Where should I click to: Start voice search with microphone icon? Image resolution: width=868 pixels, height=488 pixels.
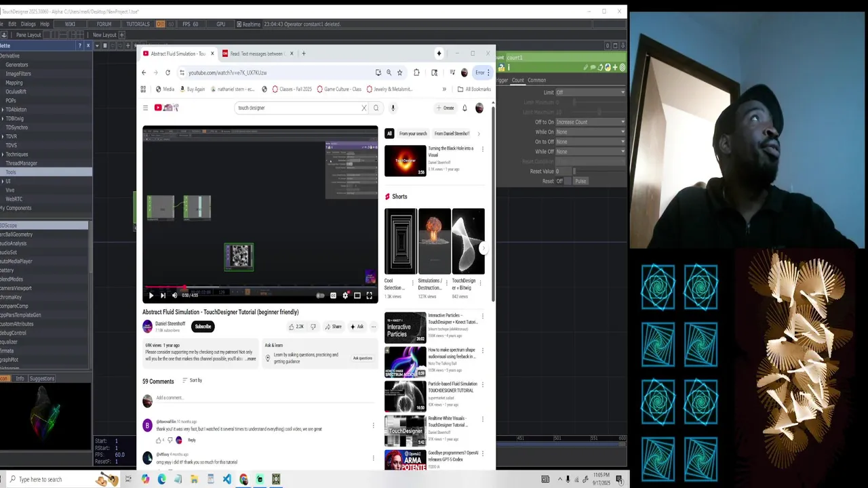(x=393, y=108)
